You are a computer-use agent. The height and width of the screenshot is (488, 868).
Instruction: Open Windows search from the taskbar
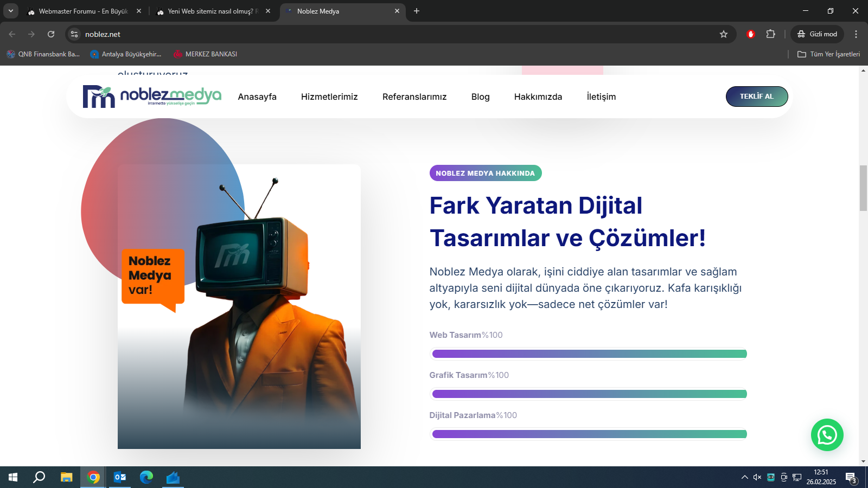(x=39, y=477)
